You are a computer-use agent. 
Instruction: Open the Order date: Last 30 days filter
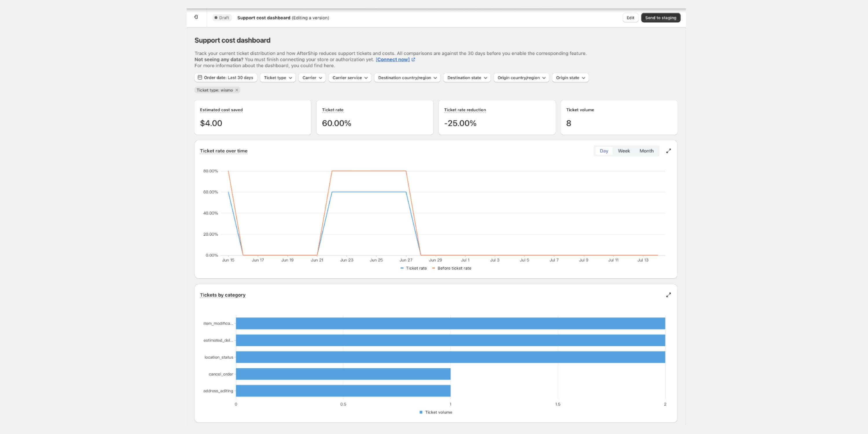[225, 78]
